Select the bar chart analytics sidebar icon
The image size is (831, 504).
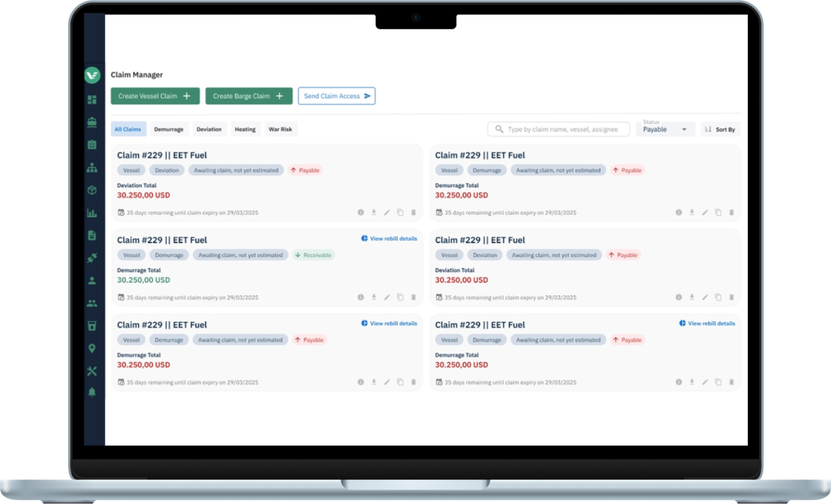pyautogui.click(x=92, y=213)
